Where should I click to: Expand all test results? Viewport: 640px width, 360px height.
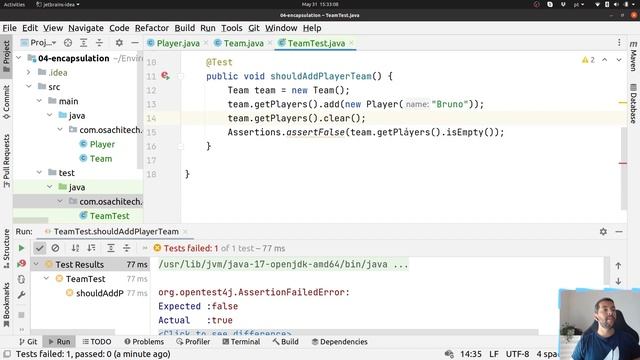coord(111,248)
